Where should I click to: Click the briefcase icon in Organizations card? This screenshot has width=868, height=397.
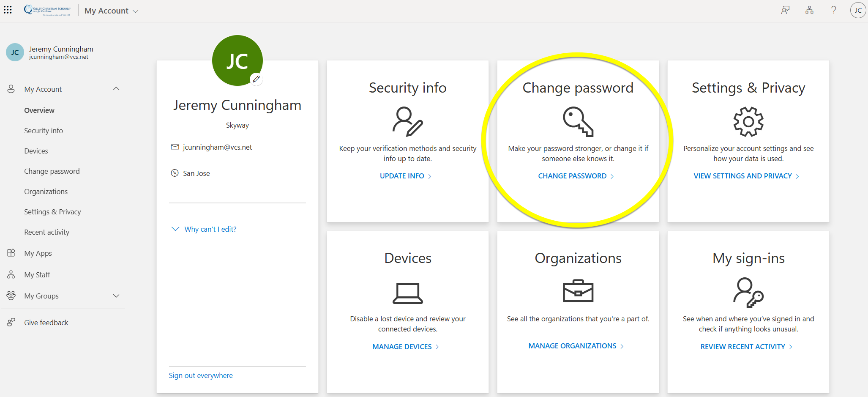tap(578, 291)
